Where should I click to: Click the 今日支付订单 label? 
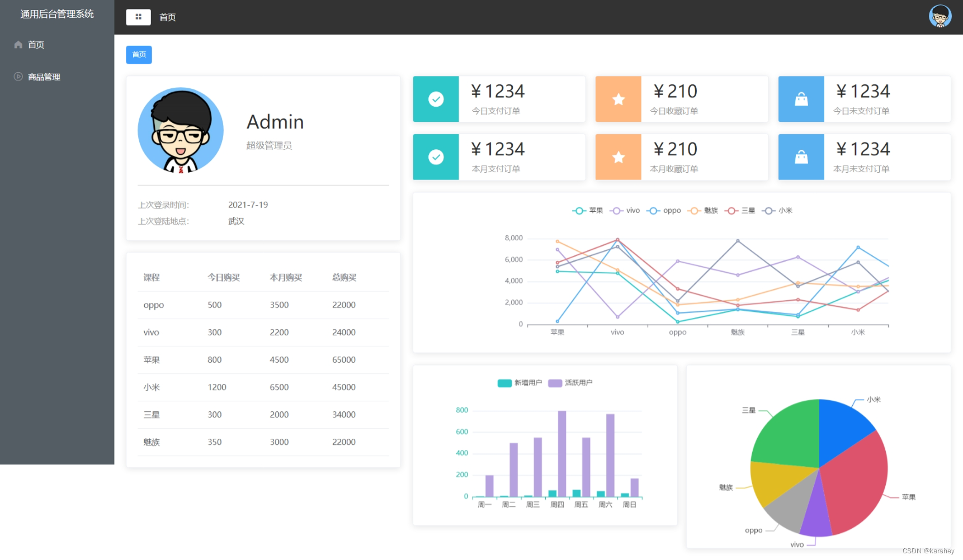coord(496,111)
